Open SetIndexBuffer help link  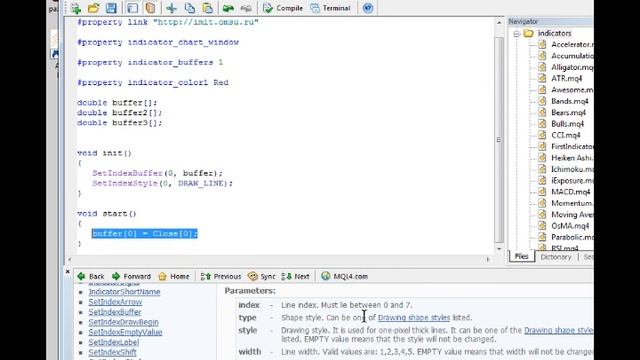115,312
